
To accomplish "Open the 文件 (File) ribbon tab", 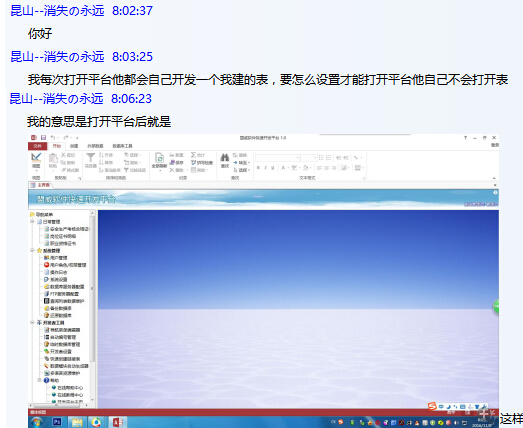I will 37,146.
